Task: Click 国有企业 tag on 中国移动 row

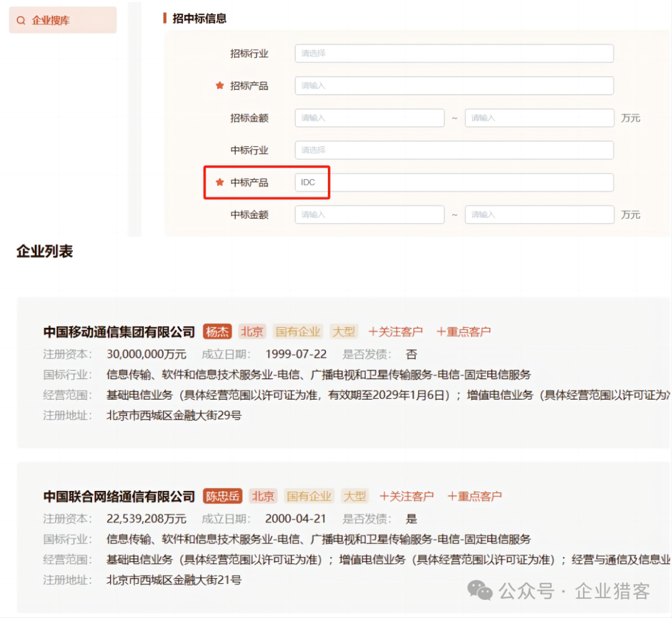Action: click(x=298, y=332)
